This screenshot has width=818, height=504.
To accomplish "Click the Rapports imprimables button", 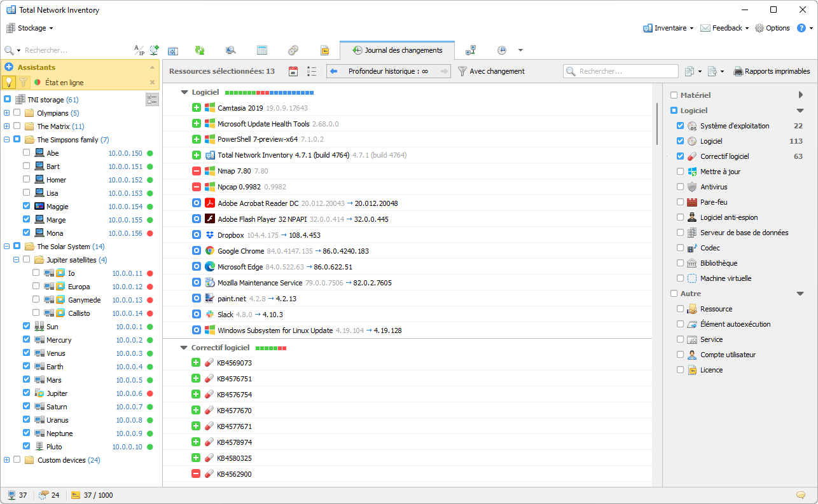I will [x=772, y=71].
